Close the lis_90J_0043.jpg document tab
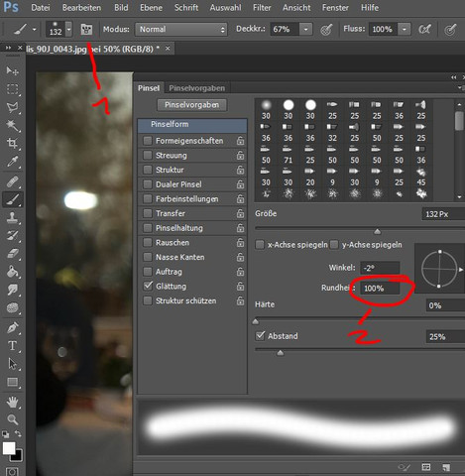The image size is (465, 476). click(x=168, y=49)
